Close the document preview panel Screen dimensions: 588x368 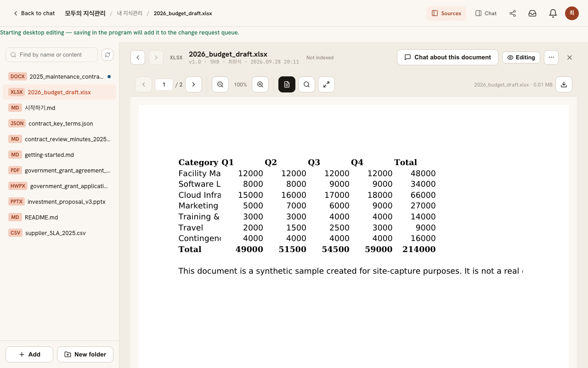coord(570,57)
